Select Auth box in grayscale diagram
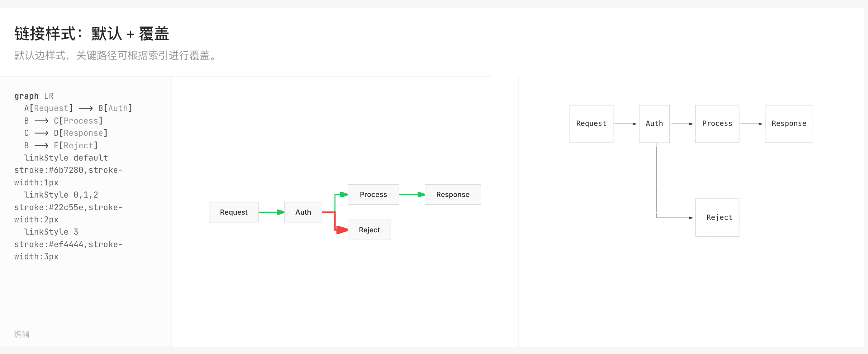Viewport: 868px width, 354px height. [654, 124]
